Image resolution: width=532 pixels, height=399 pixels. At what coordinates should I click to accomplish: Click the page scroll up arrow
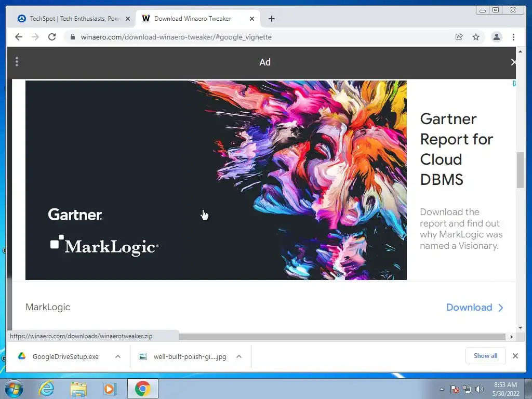click(x=520, y=51)
